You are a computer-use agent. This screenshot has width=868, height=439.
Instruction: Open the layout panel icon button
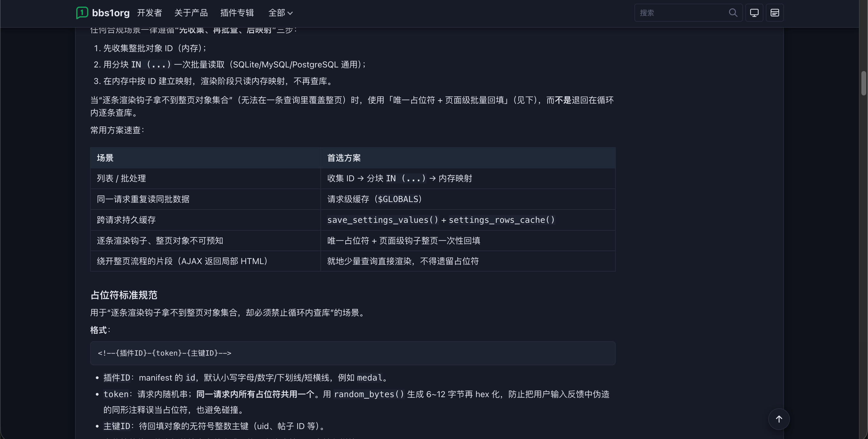click(x=775, y=13)
